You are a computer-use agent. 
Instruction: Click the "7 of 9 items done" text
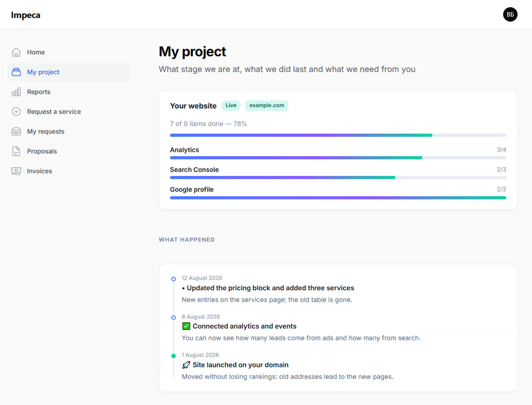tap(208, 124)
